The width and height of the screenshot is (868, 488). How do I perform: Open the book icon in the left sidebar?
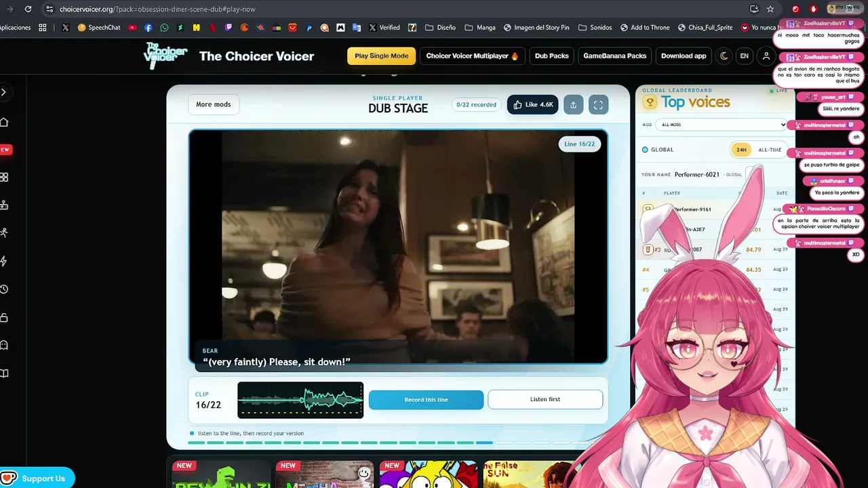[x=4, y=373]
